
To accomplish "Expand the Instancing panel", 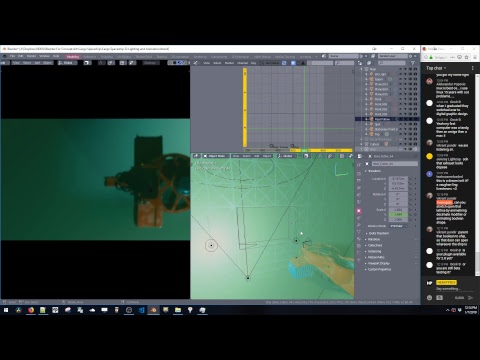I will (x=374, y=251).
